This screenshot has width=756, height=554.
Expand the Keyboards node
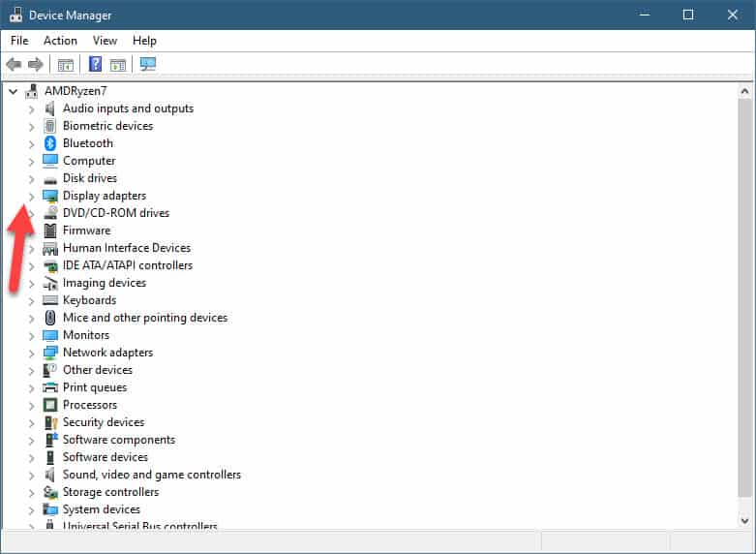tap(31, 301)
